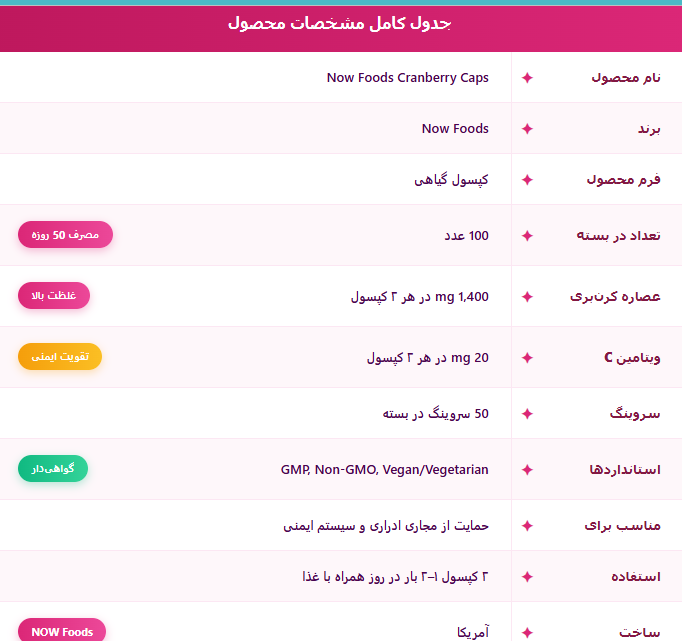Viewport: 682px width, 641px height.
Task: Click the value آمریکا
Action: (x=473, y=632)
